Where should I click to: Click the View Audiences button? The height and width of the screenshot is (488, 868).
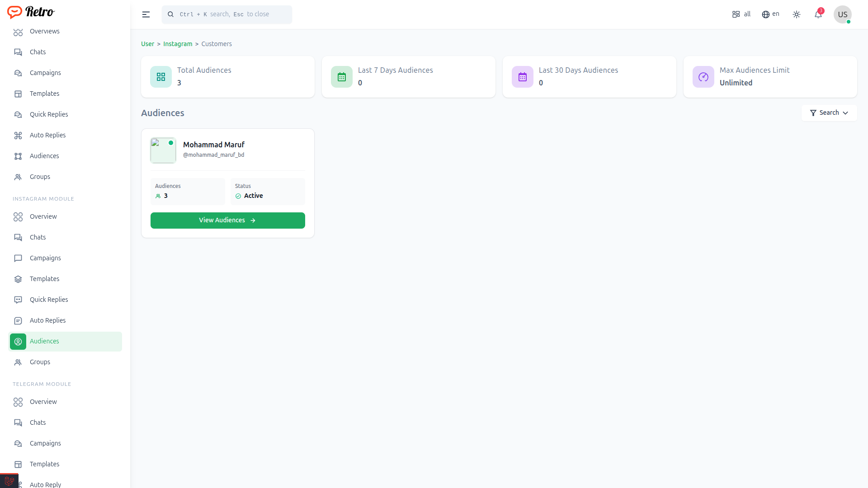(x=227, y=221)
